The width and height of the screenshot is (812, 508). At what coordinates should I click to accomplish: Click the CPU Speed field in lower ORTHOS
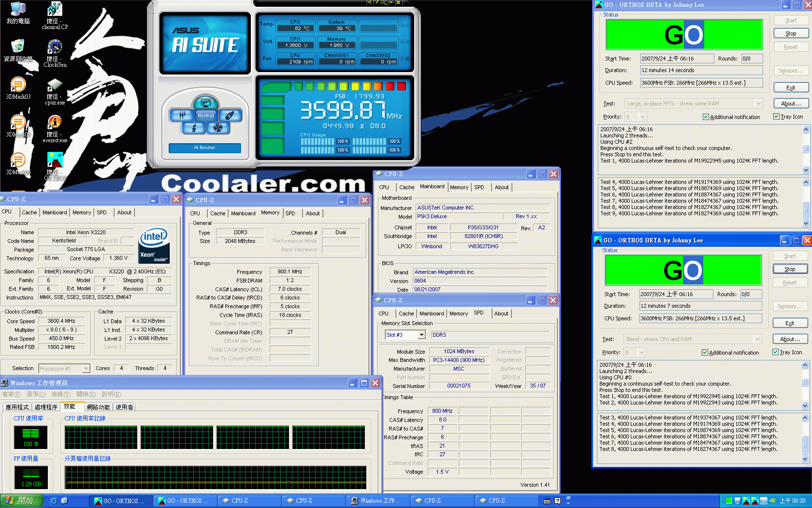pyautogui.click(x=700, y=318)
